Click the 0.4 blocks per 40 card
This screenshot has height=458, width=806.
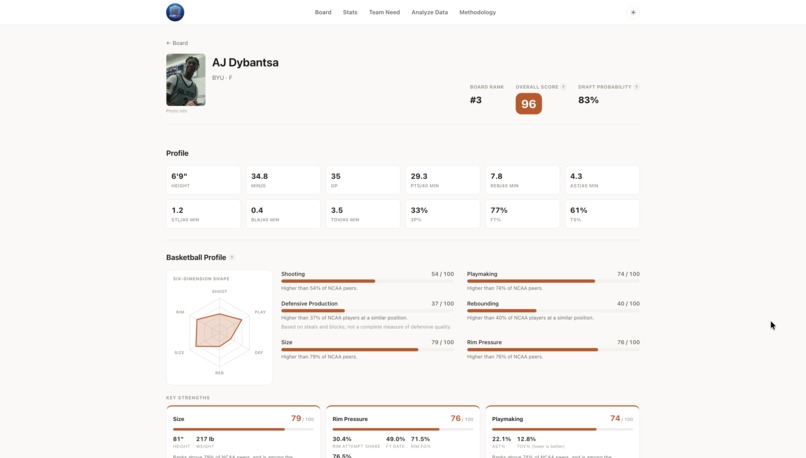pyautogui.click(x=283, y=214)
